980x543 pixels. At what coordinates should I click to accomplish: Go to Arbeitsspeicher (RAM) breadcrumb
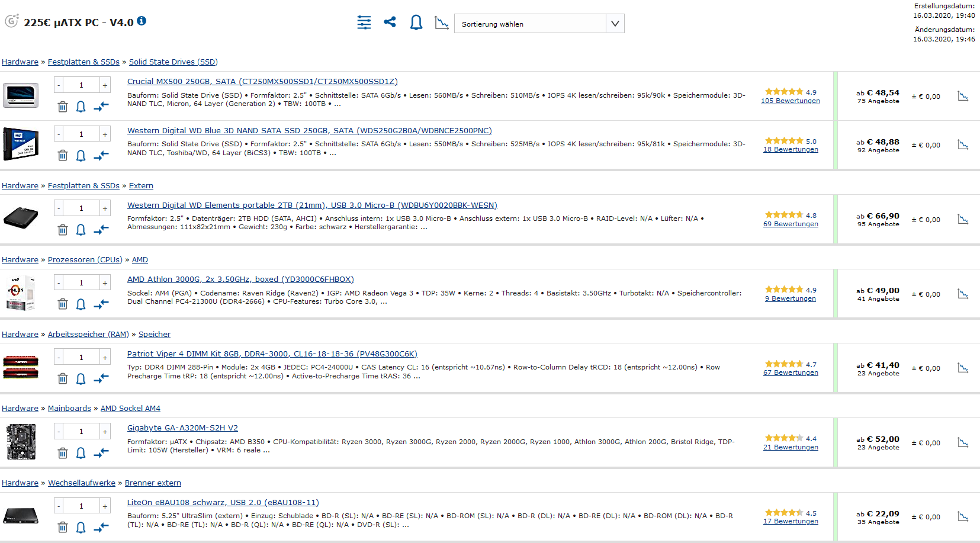[x=88, y=335]
